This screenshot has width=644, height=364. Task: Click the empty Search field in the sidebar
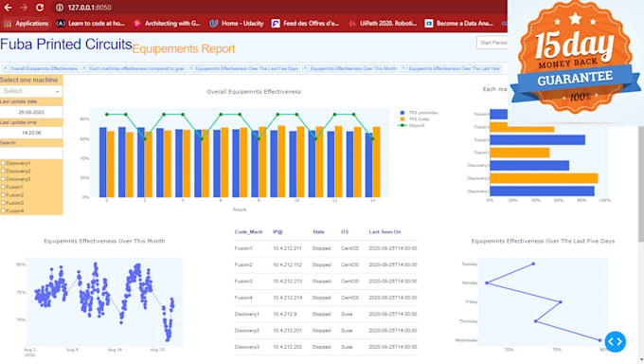point(31,153)
